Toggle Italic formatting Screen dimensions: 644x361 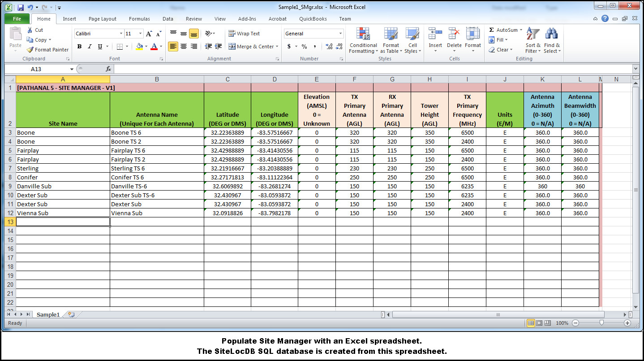pyautogui.click(x=90, y=47)
